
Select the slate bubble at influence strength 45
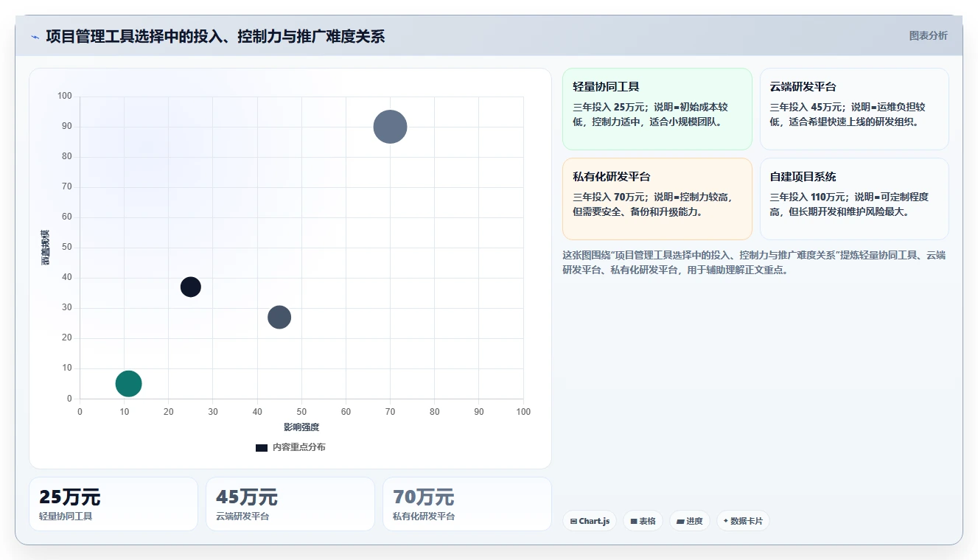pos(279,317)
